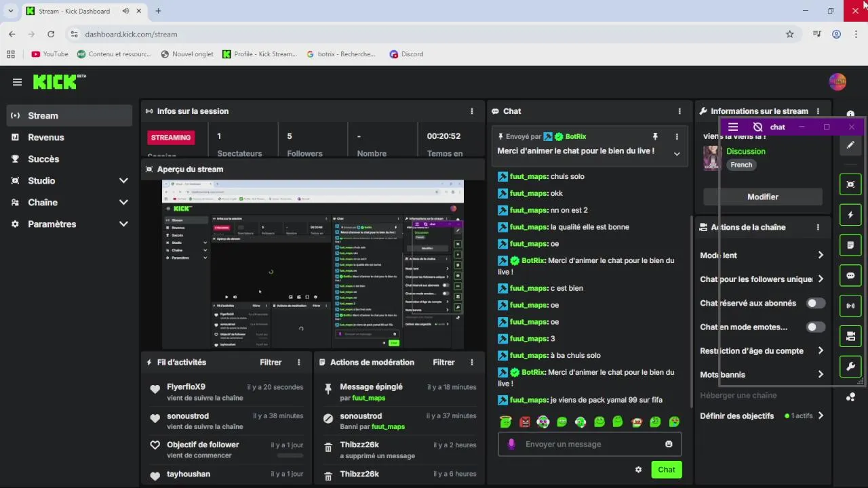Open the browser tab search dropdown

point(11,11)
